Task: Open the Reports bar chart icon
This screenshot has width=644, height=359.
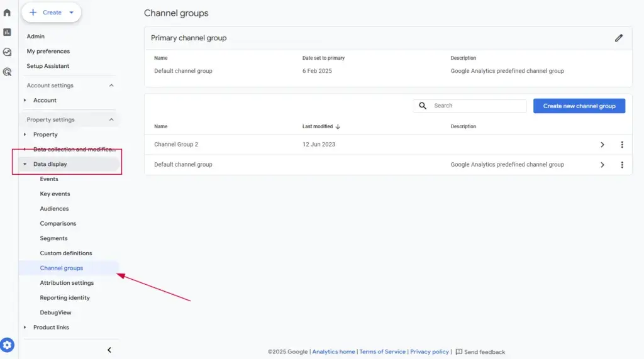Action: (7, 32)
